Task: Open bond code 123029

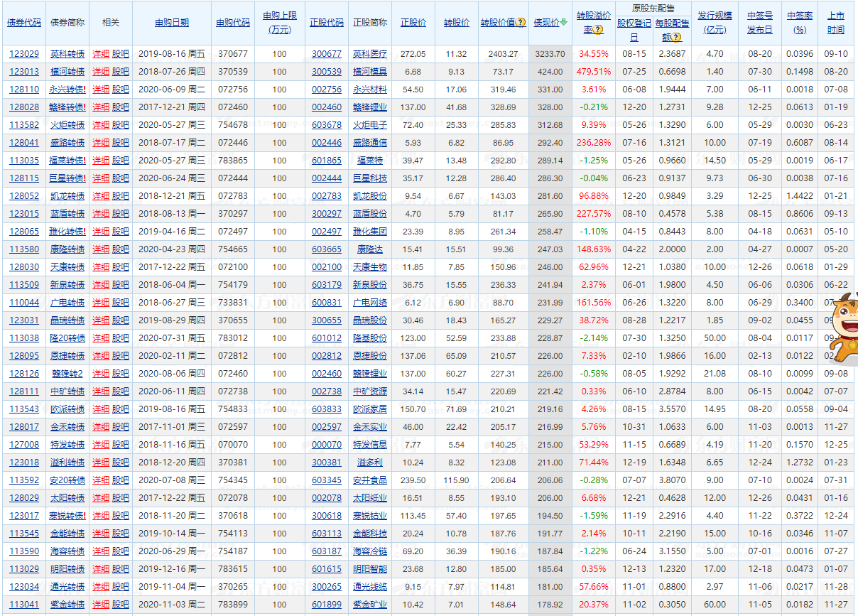Action: point(24,54)
